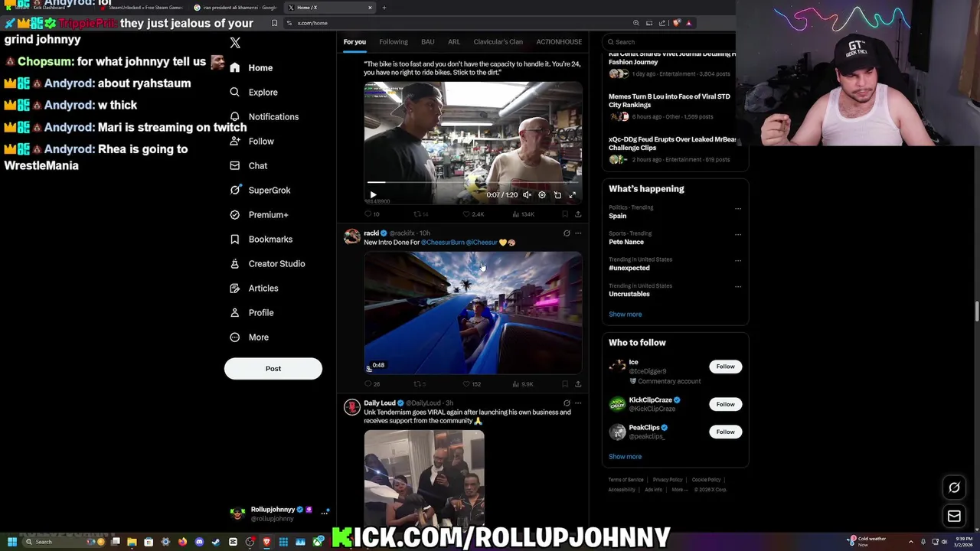The width and height of the screenshot is (980, 551).
Task: Reply to racki's post
Action: coord(372,384)
